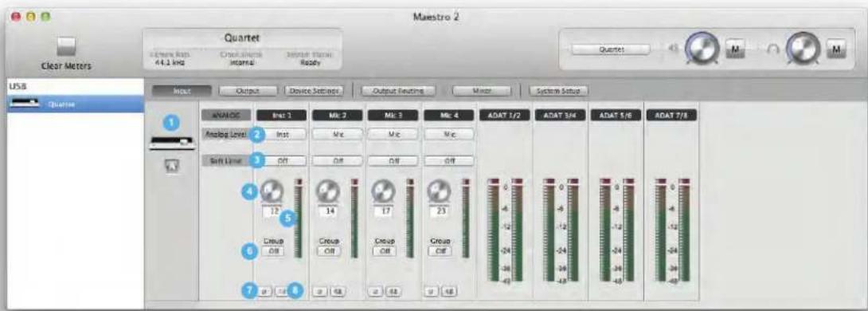Screen dimensions: 868x311
Task: Click the Inst 1 channel name label
Action: click(281, 116)
